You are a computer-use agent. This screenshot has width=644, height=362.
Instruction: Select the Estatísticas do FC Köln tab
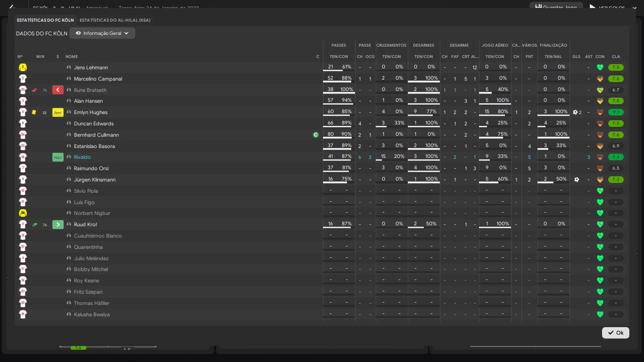[x=45, y=20]
